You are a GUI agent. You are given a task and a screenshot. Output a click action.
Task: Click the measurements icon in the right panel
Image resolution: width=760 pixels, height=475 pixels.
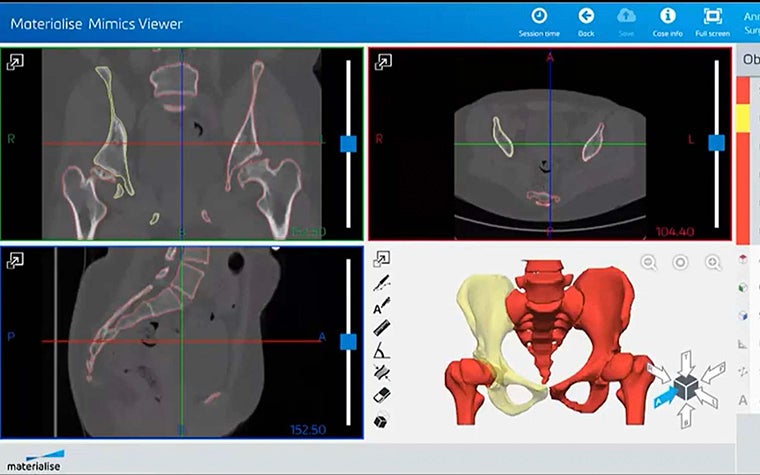743,344
